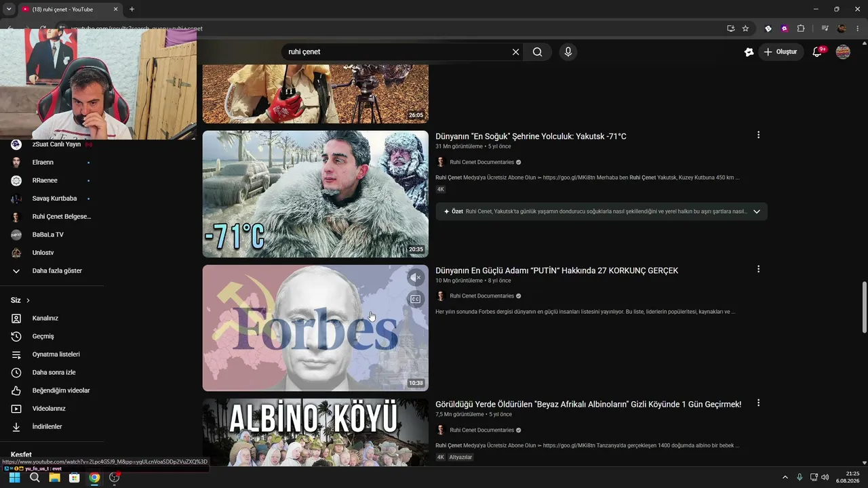Click the purple extension icon in Chrome toolbar

click(785, 28)
